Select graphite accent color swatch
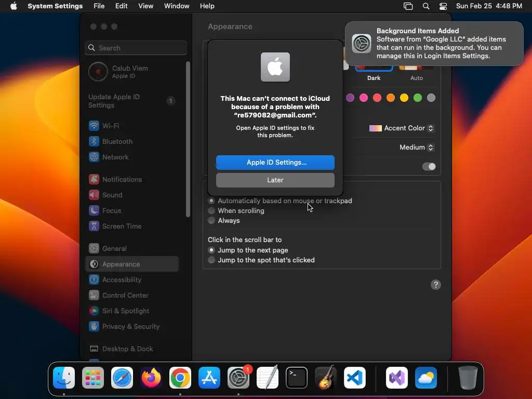The height and width of the screenshot is (399, 532). [x=431, y=98]
